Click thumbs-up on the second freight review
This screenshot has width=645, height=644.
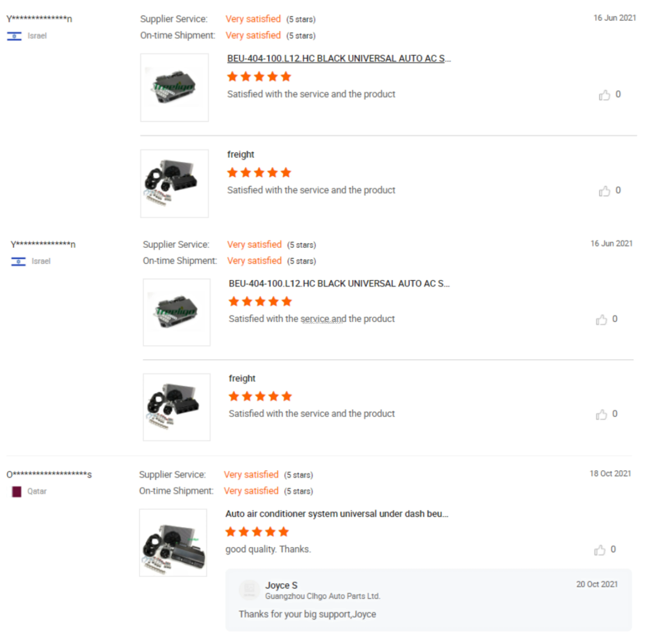click(601, 415)
